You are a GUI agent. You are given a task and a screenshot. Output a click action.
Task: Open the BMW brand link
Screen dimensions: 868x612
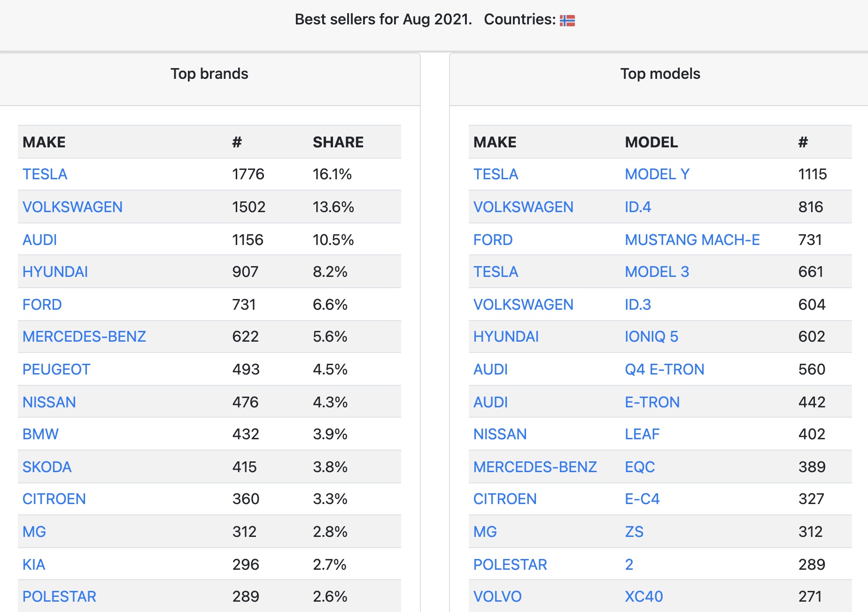pos(40,434)
